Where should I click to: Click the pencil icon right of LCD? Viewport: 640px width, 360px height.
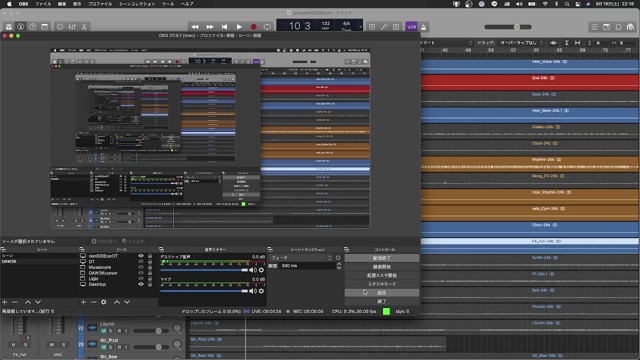(x=384, y=27)
